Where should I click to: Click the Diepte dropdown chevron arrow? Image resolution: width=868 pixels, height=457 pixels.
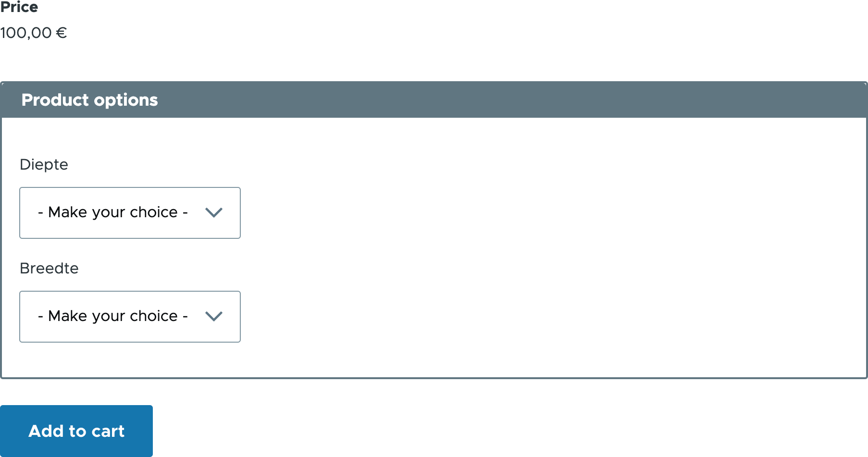click(214, 212)
